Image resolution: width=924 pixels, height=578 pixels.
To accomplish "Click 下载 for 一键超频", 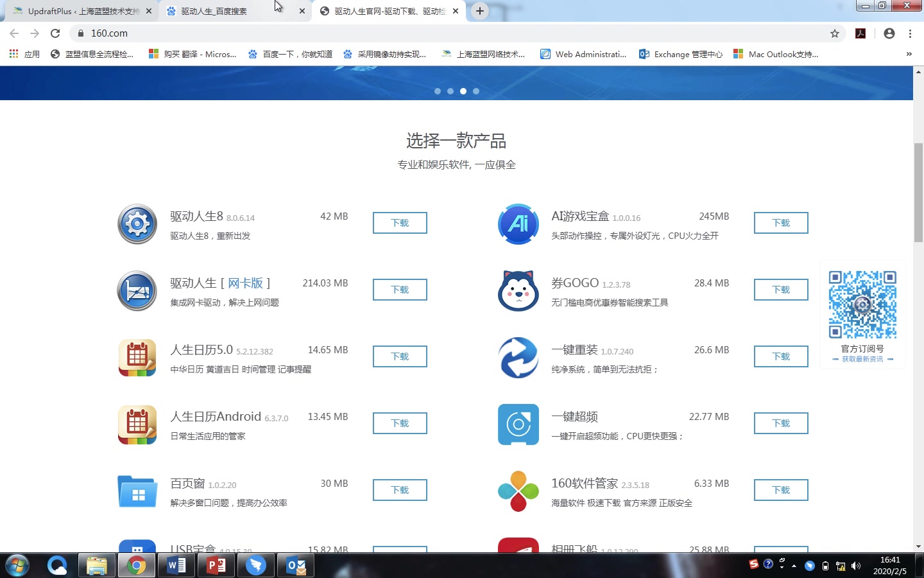I will coord(781,423).
